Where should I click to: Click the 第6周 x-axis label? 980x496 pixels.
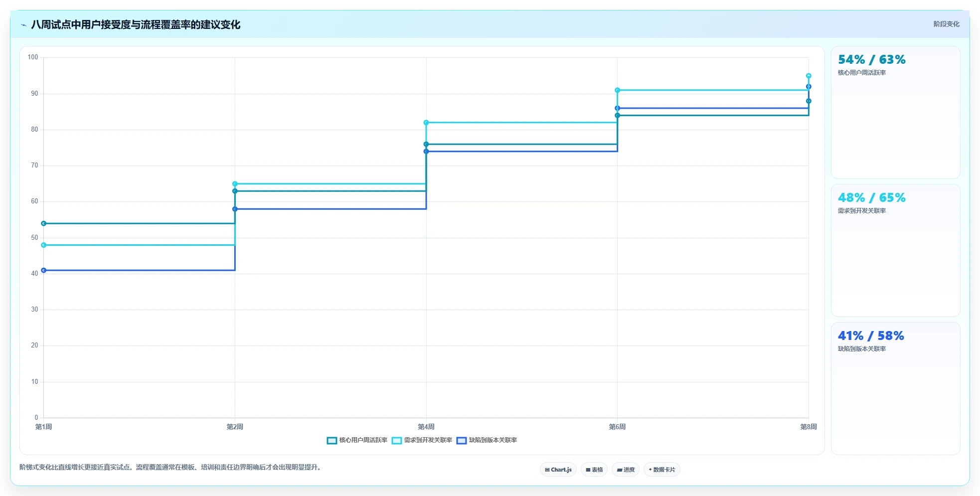click(618, 427)
